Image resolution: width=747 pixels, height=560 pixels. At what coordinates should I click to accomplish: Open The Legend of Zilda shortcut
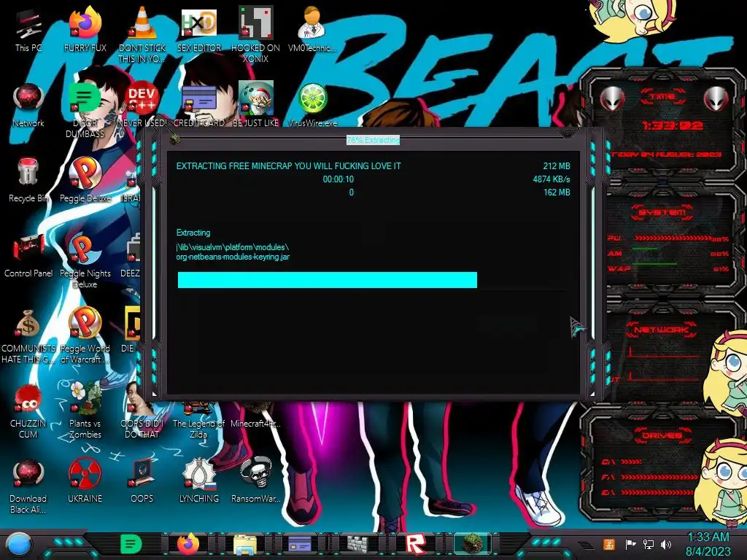198,421
